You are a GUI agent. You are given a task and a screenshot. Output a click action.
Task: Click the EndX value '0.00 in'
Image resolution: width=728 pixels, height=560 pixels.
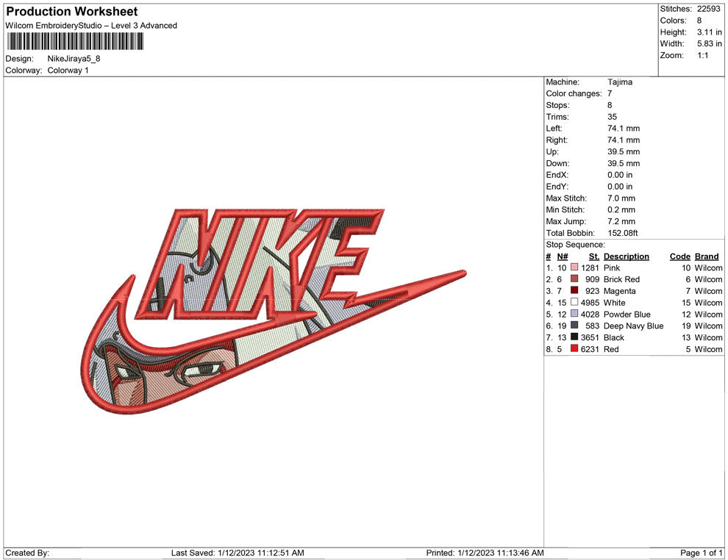click(x=620, y=175)
